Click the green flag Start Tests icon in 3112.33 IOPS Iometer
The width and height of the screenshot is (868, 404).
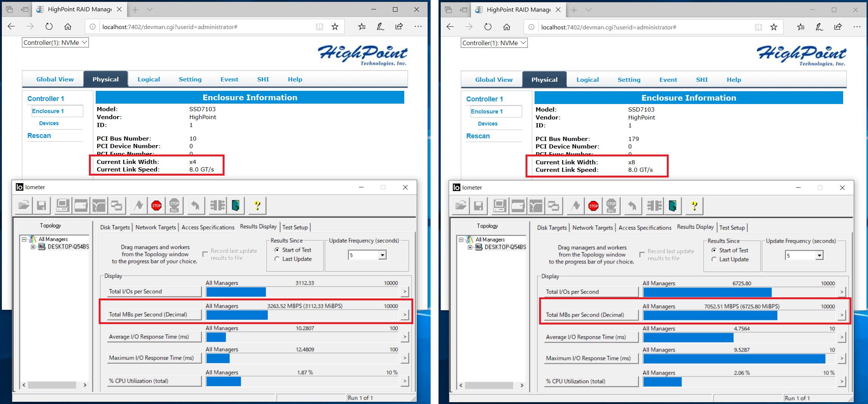pyautogui.click(x=139, y=205)
